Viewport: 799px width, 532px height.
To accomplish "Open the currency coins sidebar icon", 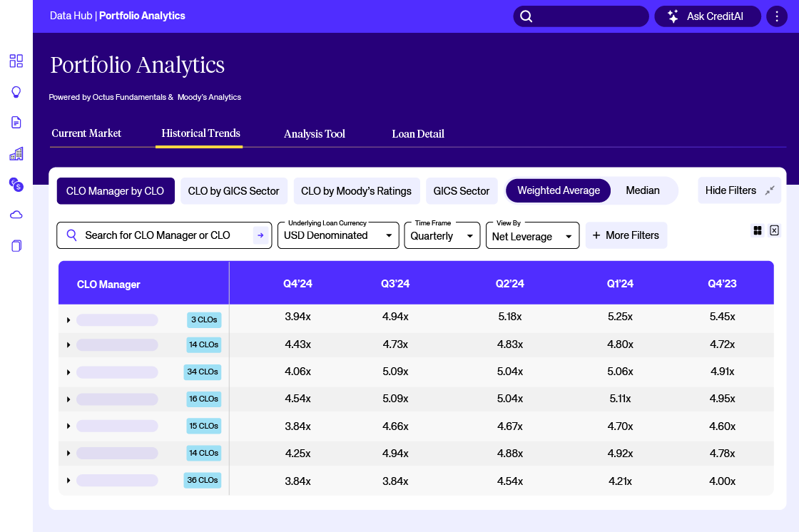I will pos(16,185).
